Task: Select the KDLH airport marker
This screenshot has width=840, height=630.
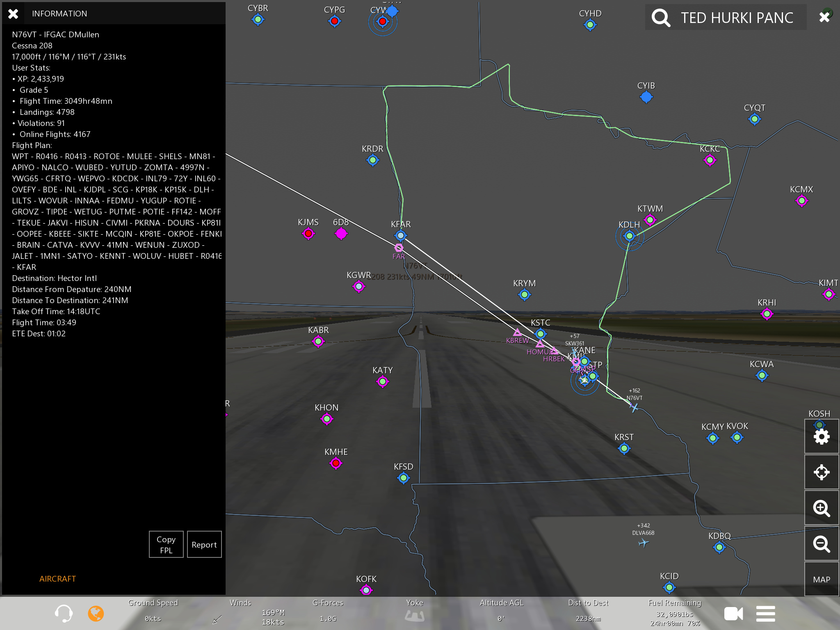Action: point(629,236)
